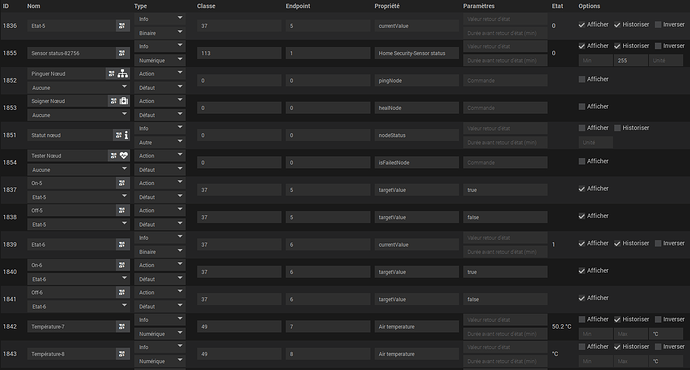
Task: Open the Binaire subtype dropdown for Etat-5
Action: tap(160, 33)
